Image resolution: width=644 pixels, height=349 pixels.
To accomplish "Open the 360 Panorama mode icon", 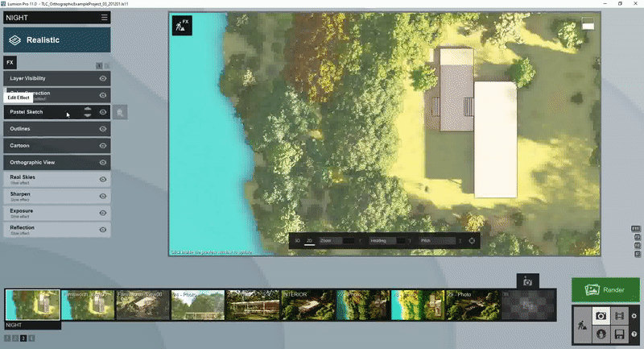I will [601, 334].
